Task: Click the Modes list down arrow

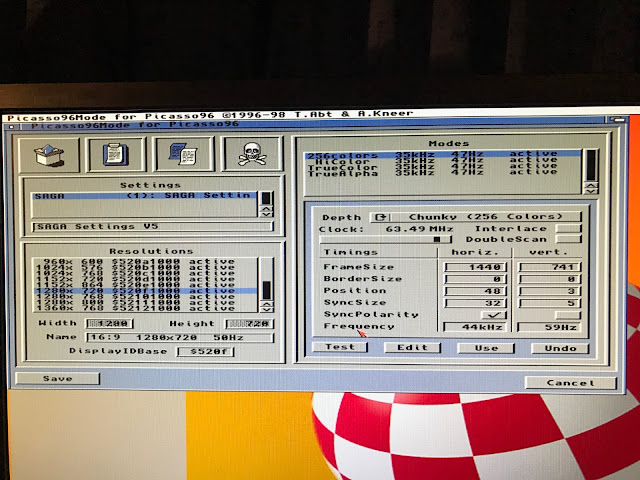Action: 591,191
